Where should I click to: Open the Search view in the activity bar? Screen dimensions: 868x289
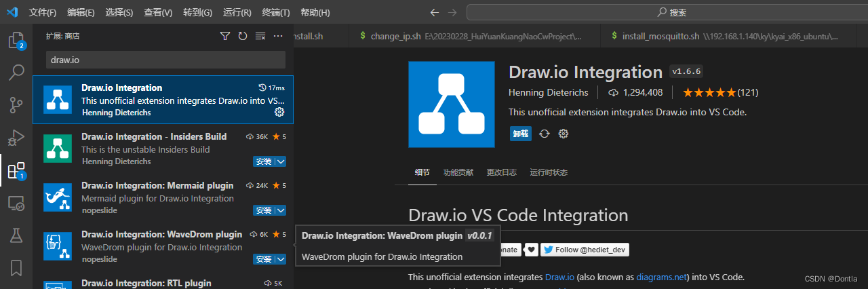pyautogui.click(x=16, y=72)
